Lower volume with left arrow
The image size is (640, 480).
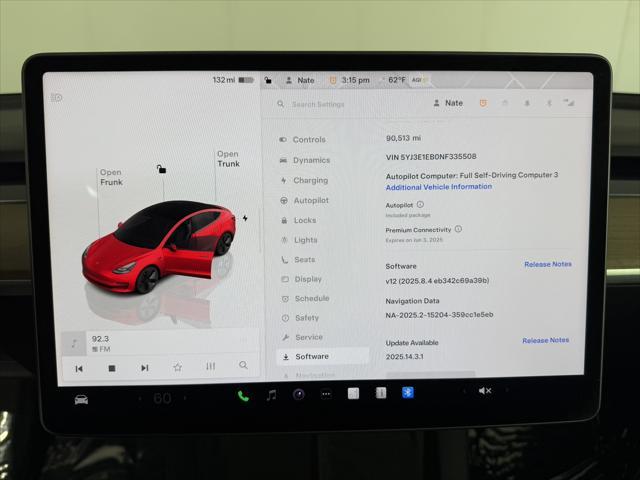pyautogui.click(x=464, y=391)
